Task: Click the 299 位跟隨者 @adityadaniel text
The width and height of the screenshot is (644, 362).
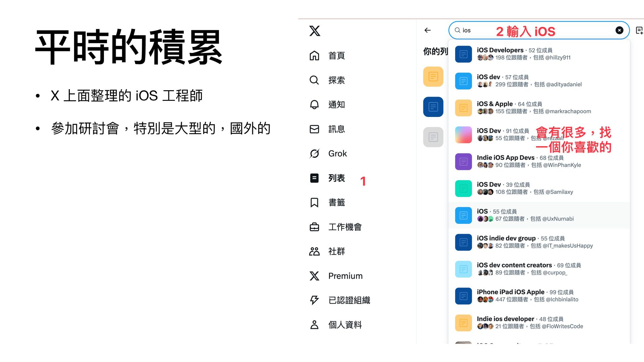Action: (x=538, y=84)
